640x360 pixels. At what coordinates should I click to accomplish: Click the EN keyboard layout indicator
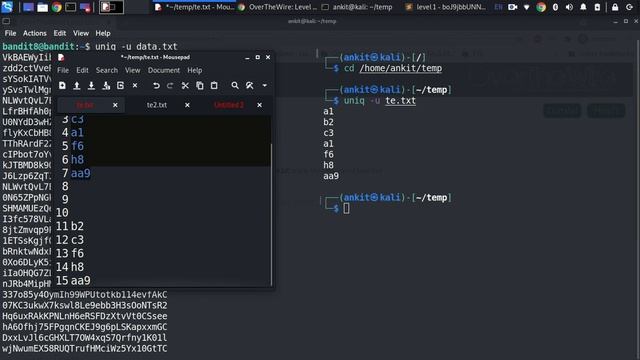(x=498, y=7)
